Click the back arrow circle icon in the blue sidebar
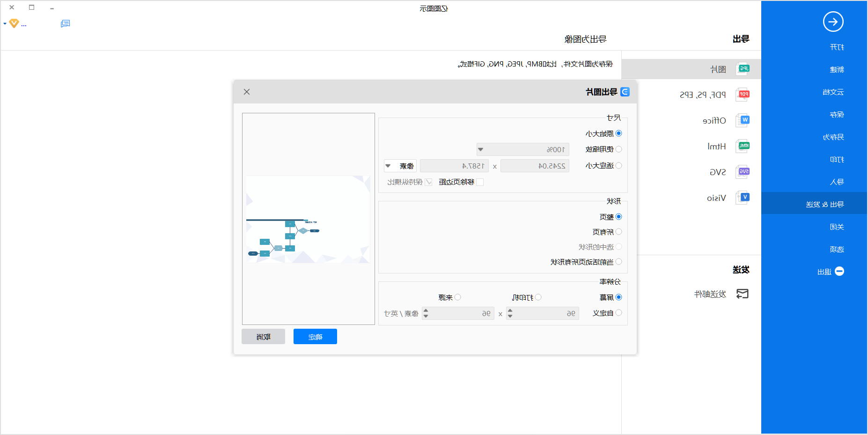868x435 pixels. point(833,22)
